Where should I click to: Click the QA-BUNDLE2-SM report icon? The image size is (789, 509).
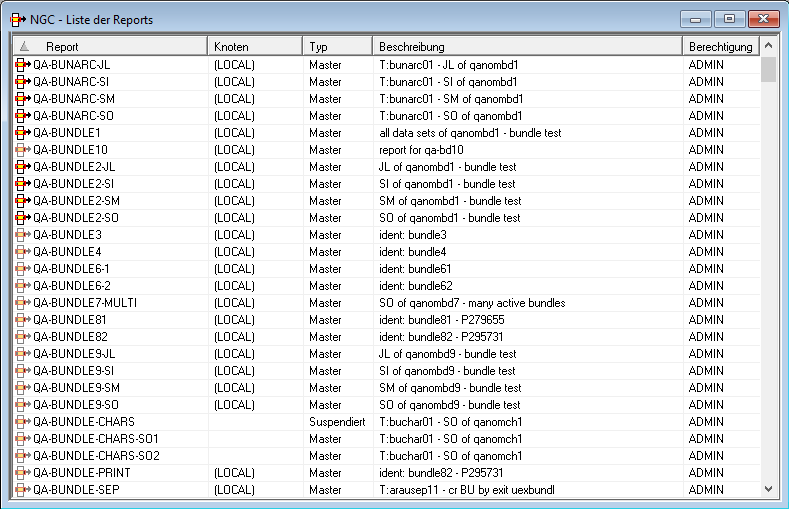[22, 200]
